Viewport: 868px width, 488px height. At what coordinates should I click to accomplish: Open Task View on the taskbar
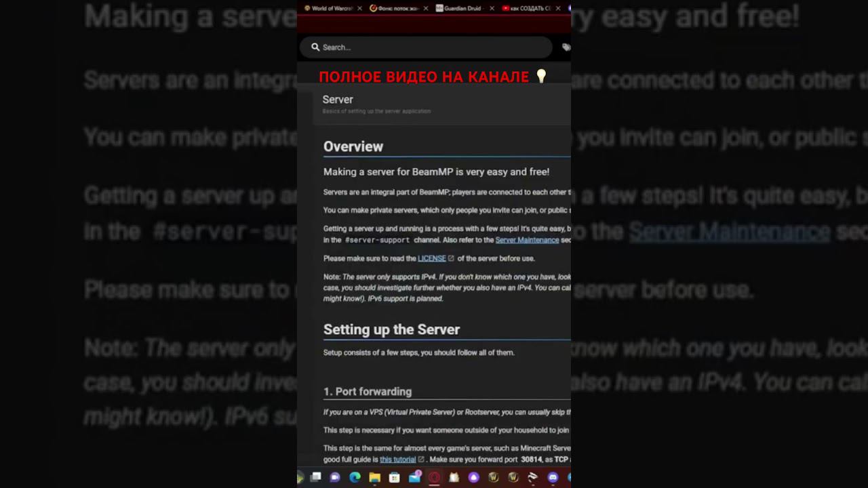pyautogui.click(x=315, y=477)
